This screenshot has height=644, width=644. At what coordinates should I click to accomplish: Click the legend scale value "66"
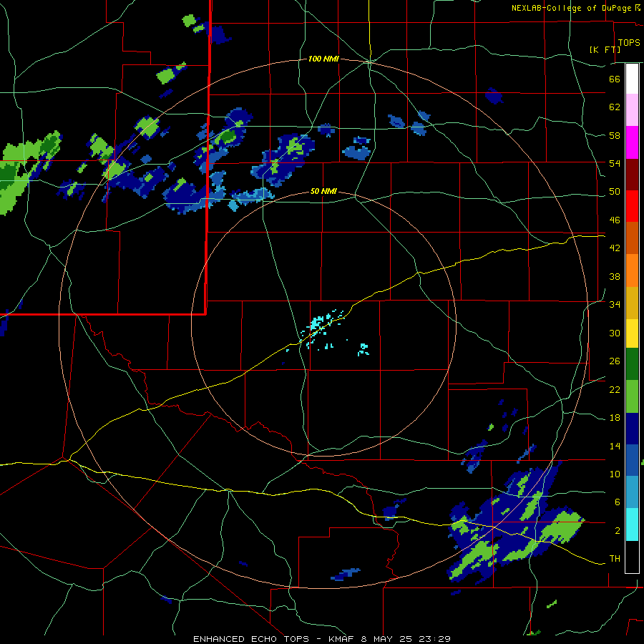click(x=615, y=79)
